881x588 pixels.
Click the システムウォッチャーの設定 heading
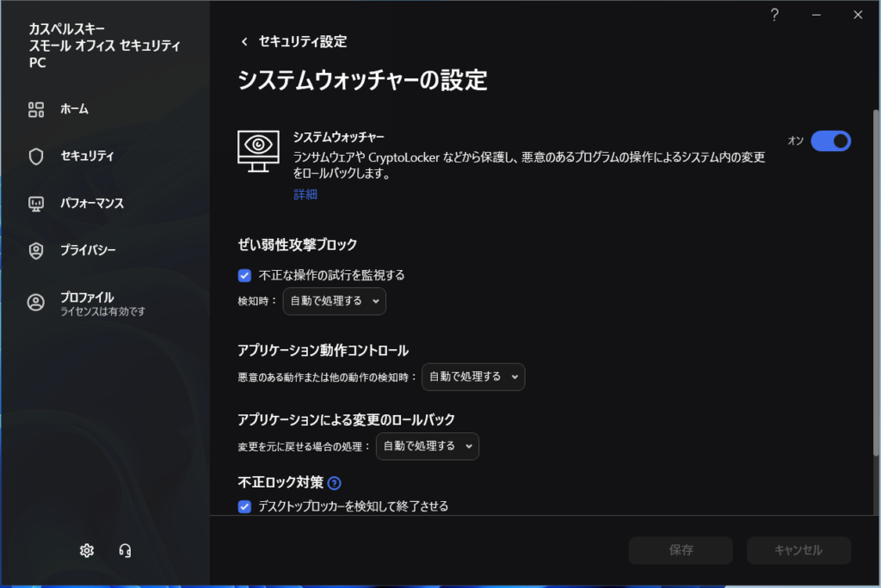(362, 80)
